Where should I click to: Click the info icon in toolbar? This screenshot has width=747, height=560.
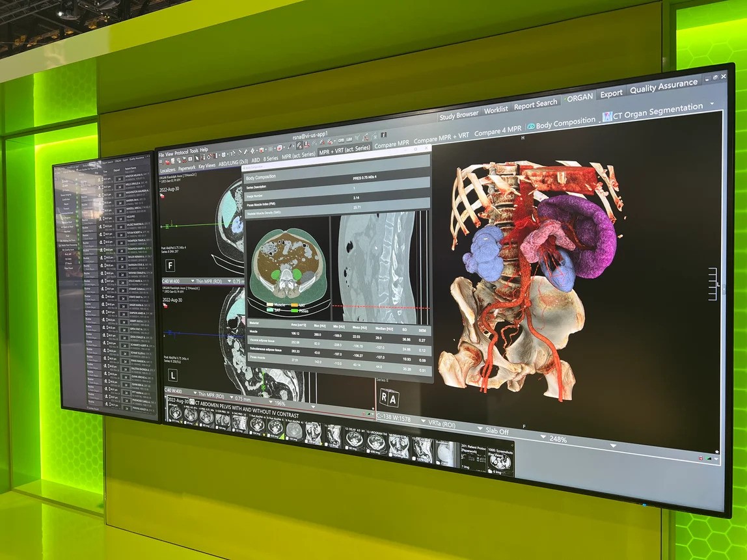pos(384,133)
